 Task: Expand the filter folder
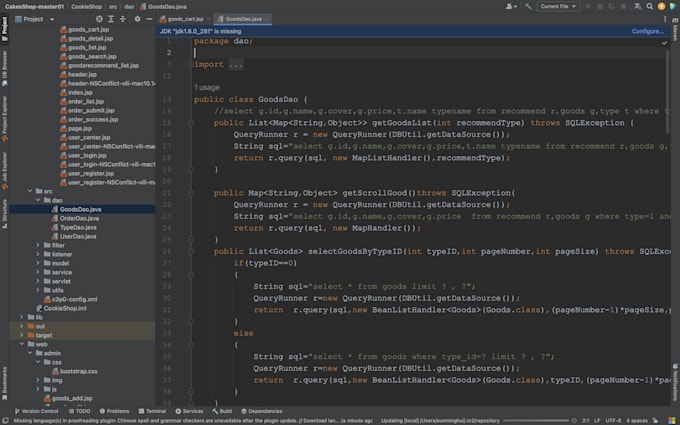click(38, 245)
